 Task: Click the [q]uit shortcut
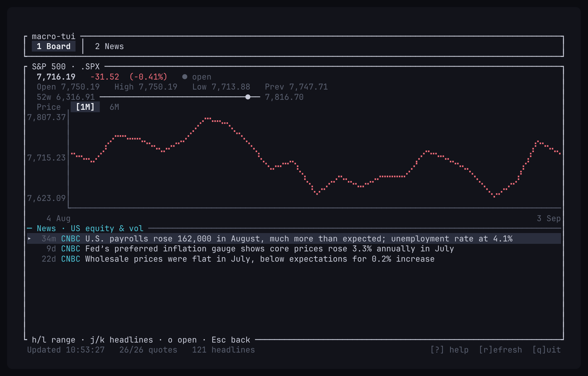click(x=546, y=350)
